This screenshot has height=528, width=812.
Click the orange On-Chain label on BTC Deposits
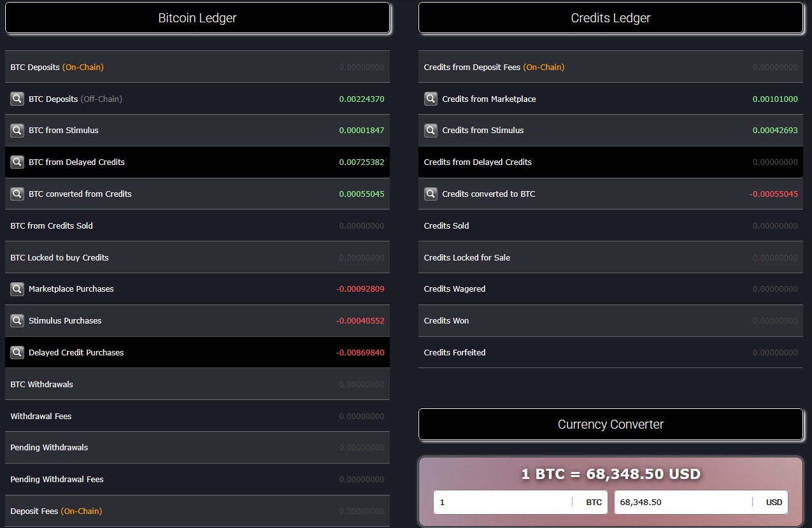(x=83, y=67)
